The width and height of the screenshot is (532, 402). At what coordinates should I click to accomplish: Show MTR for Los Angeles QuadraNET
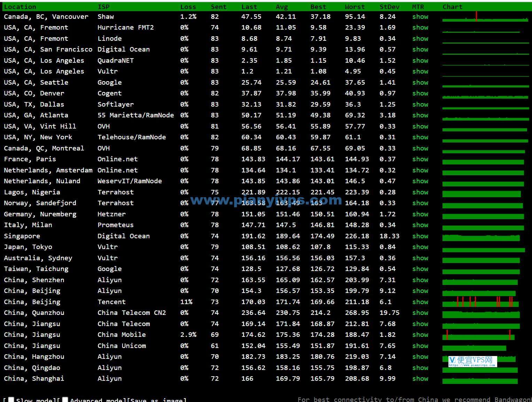click(420, 61)
